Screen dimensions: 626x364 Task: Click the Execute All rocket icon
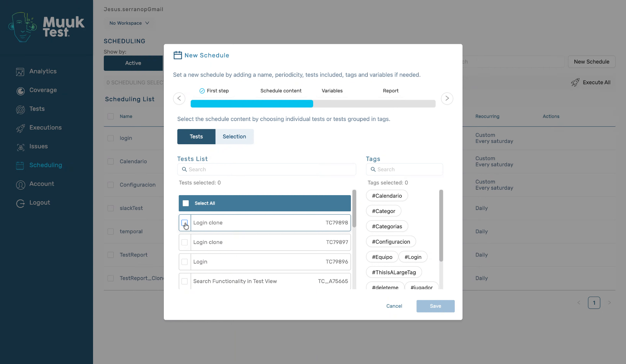click(x=575, y=83)
